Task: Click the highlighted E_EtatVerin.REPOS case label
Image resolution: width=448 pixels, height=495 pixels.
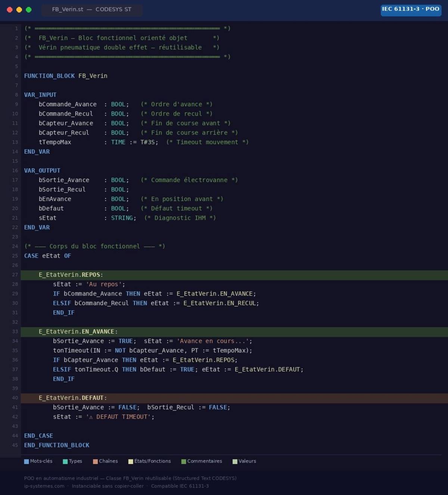Action: click(x=71, y=275)
